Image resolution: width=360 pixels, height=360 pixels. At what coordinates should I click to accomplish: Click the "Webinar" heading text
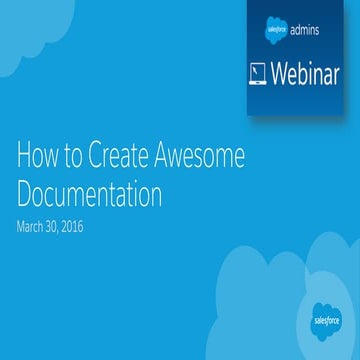305,74
